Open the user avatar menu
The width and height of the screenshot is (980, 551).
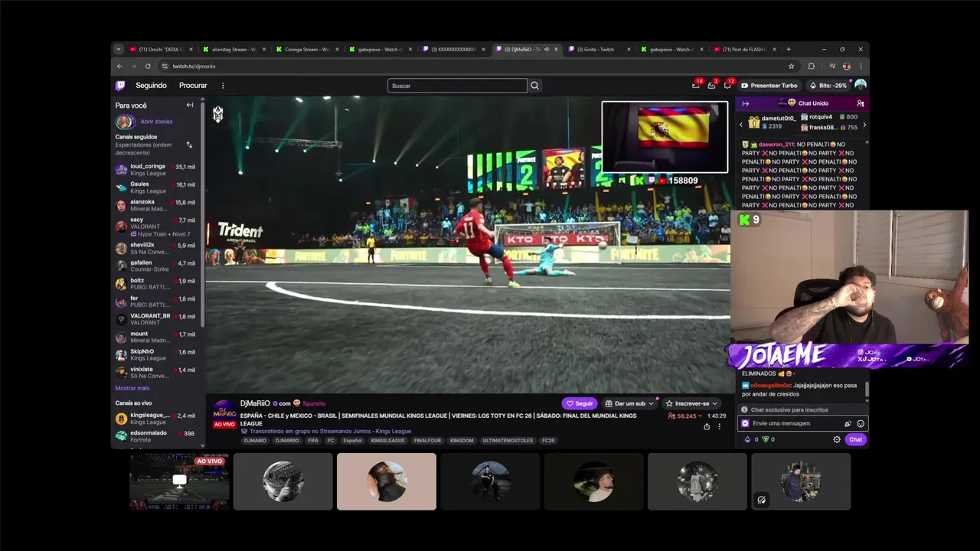[x=861, y=85]
